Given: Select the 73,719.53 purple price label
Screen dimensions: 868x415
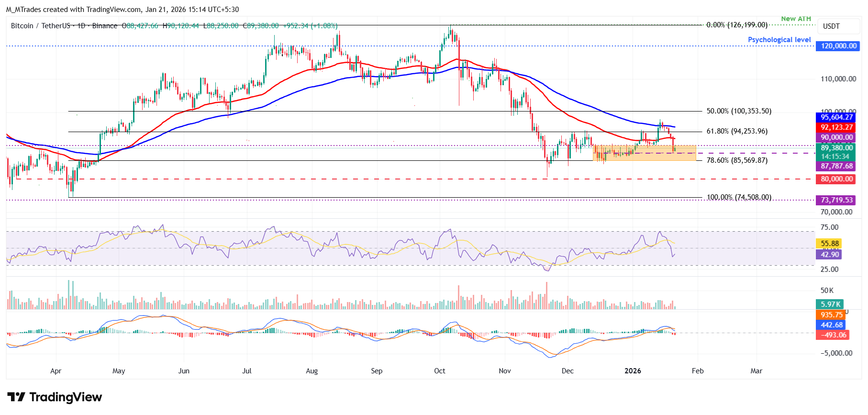Looking at the screenshot, I should pyautogui.click(x=836, y=200).
